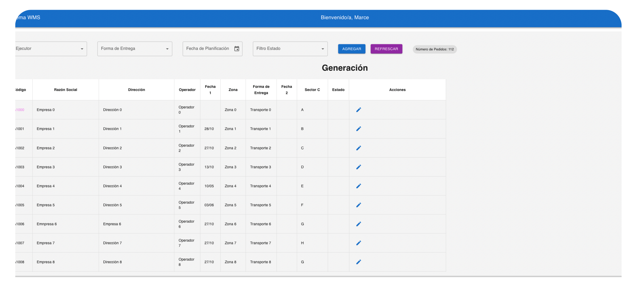This screenshot has height=287, width=644.
Task: Edit the Empresa 2 order
Action: click(358, 148)
